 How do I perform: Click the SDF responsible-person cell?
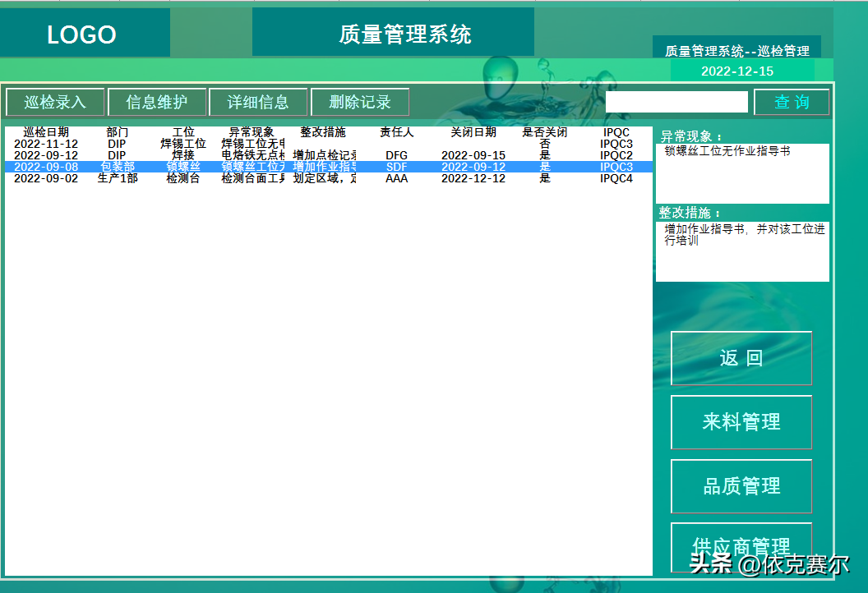pyautogui.click(x=397, y=167)
